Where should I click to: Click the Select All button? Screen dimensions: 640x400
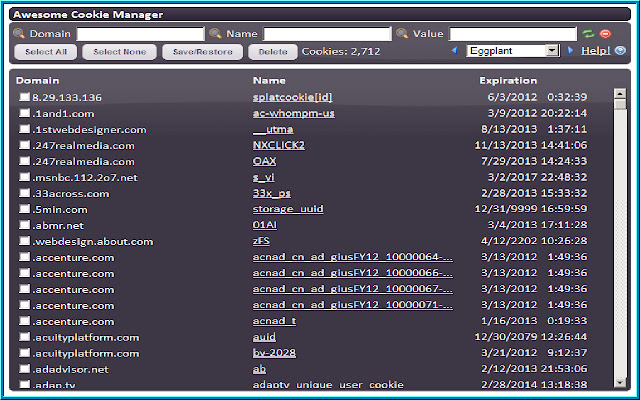(x=46, y=52)
